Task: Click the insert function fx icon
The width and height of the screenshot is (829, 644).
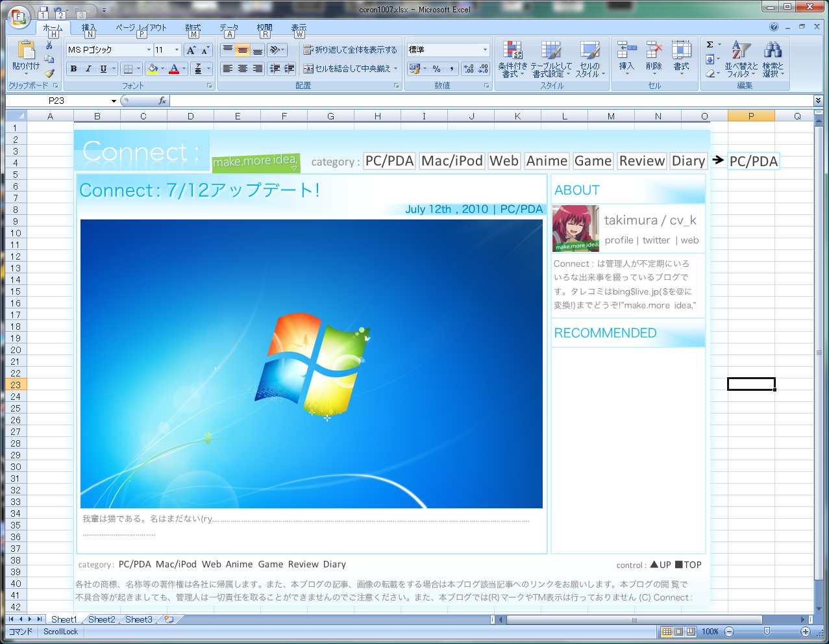Action: 162,101
